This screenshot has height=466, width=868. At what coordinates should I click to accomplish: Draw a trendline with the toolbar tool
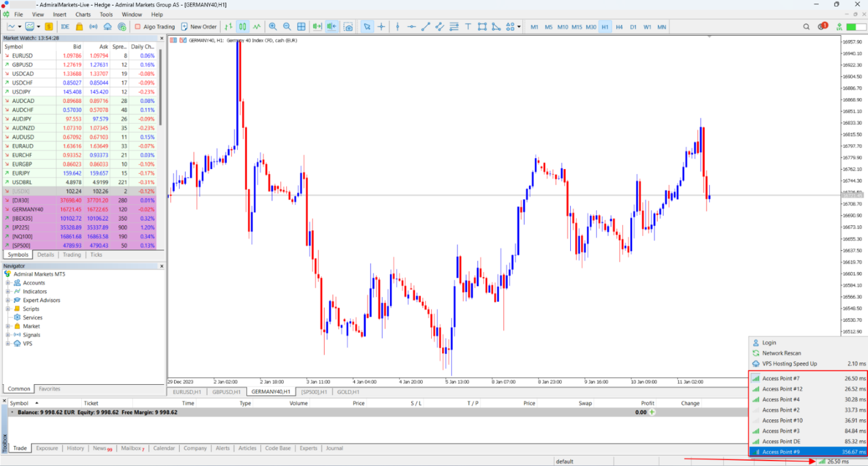click(426, 27)
